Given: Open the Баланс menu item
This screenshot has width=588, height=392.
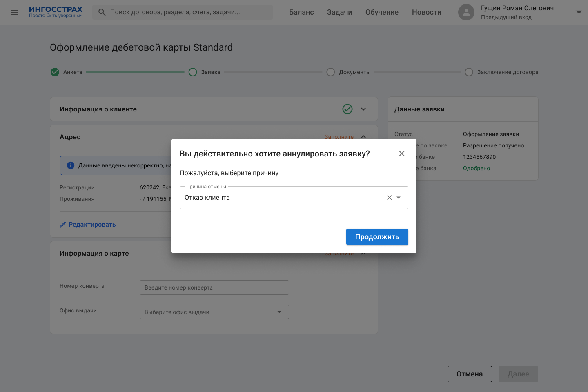Looking at the screenshot, I should (301, 12).
